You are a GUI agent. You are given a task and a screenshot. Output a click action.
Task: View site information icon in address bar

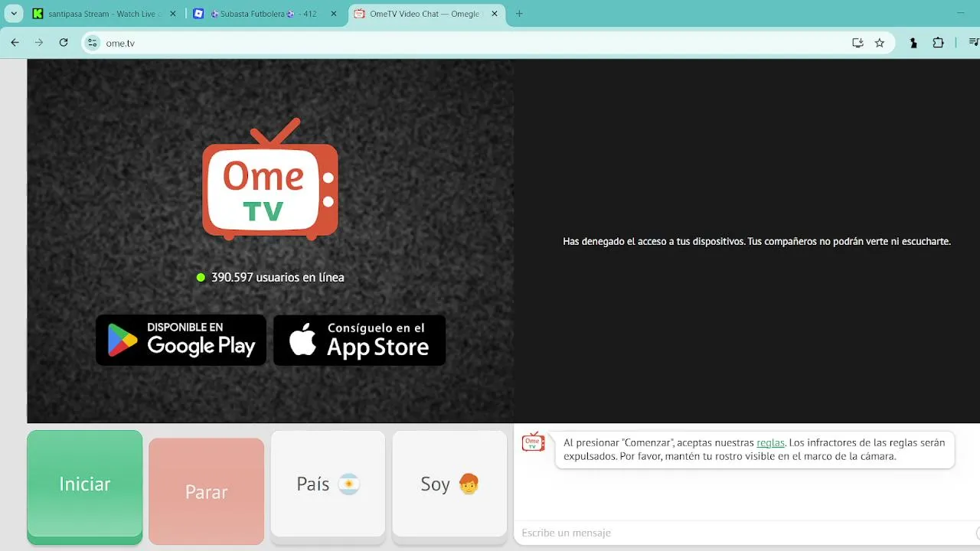[x=93, y=43]
